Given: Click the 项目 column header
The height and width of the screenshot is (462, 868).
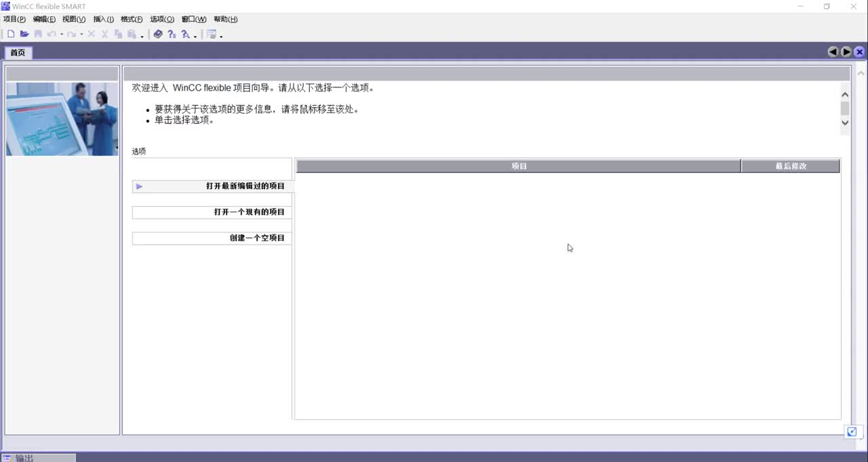Looking at the screenshot, I should pos(519,166).
